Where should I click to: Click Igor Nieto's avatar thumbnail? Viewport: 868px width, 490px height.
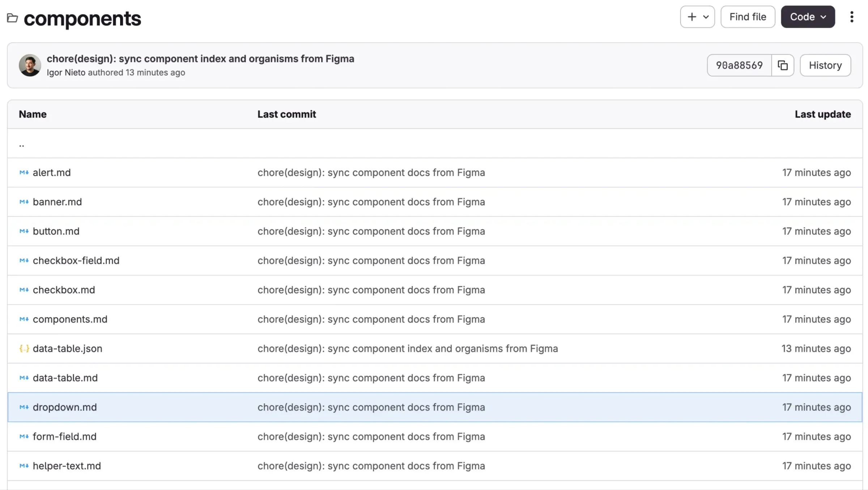(x=30, y=65)
